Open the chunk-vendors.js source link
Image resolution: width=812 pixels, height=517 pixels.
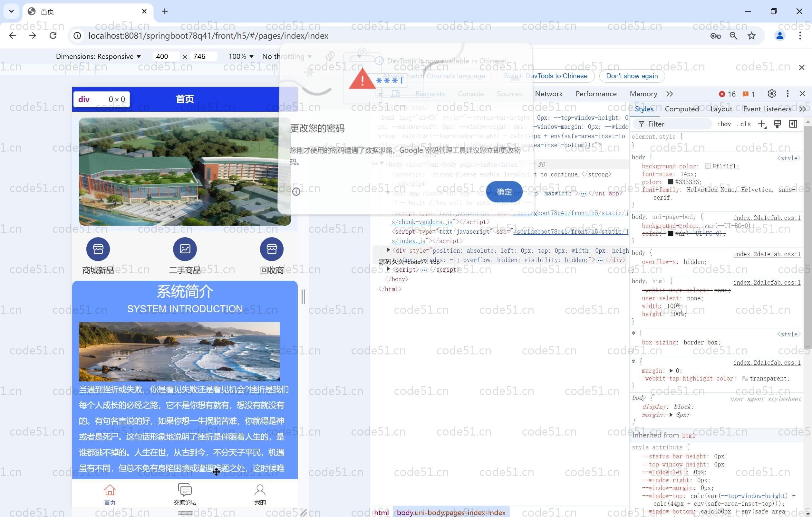(x=422, y=222)
